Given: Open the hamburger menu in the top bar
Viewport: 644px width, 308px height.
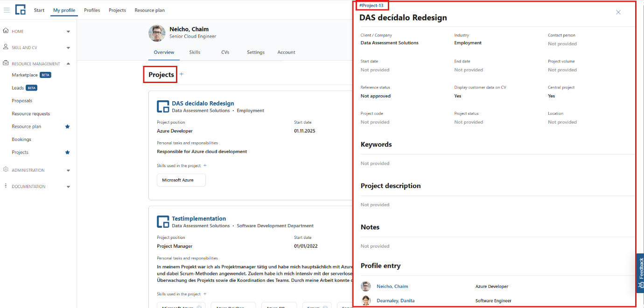Looking at the screenshot, I should (x=7, y=10).
